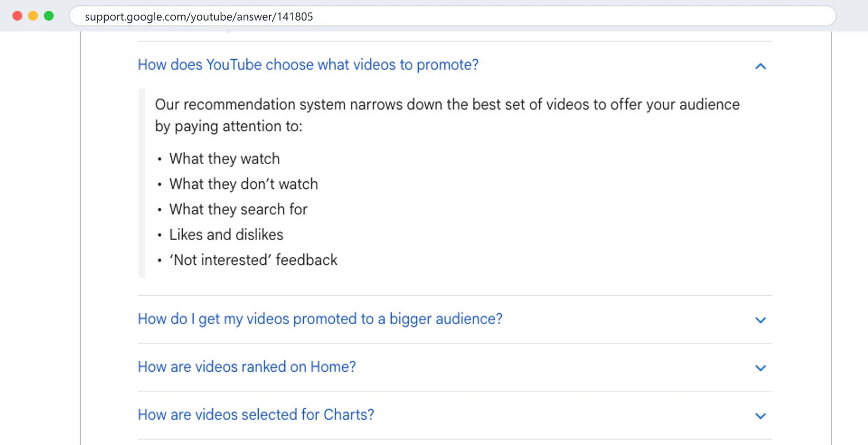Open 'How do I get my videos promoted' question
868x445 pixels.
[x=320, y=319]
